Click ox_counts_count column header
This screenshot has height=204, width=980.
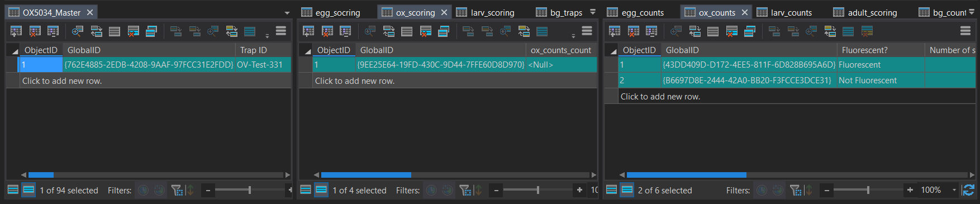click(562, 50)
